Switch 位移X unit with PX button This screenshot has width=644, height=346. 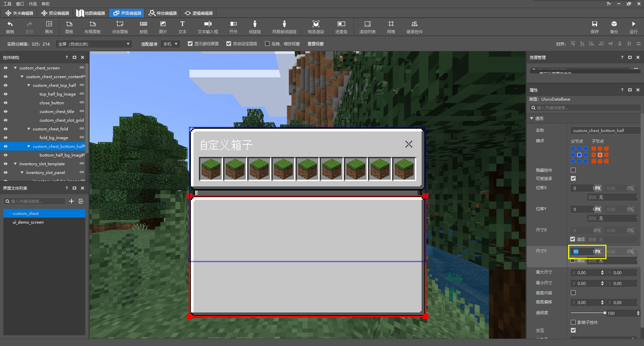pyautogui.click(x=598, y=188)
